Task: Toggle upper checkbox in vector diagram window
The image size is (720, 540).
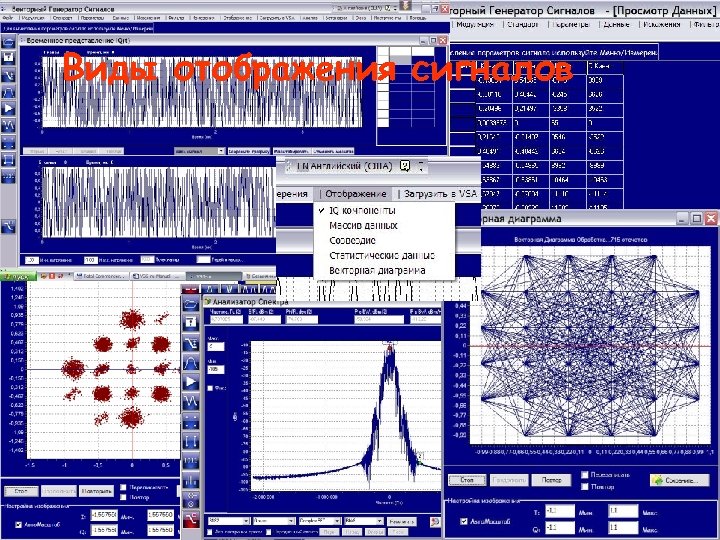Action: (585, 475)
